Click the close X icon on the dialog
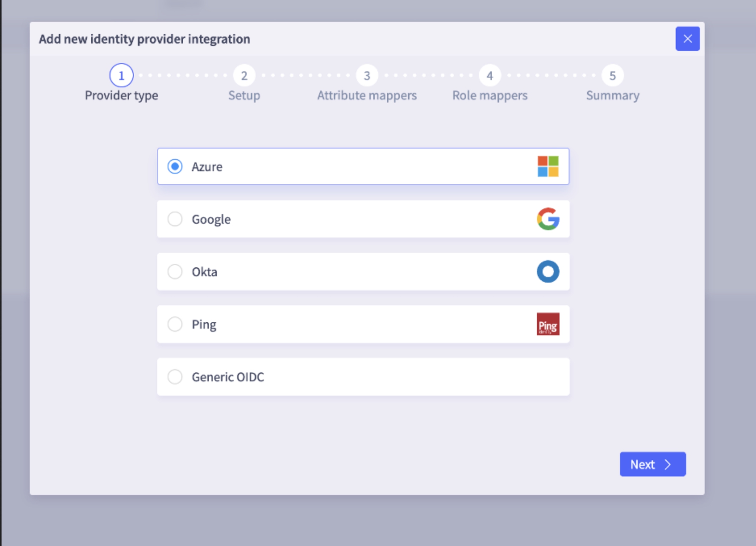Viewport: 756px width, 546px height. (x=687, y=38)
